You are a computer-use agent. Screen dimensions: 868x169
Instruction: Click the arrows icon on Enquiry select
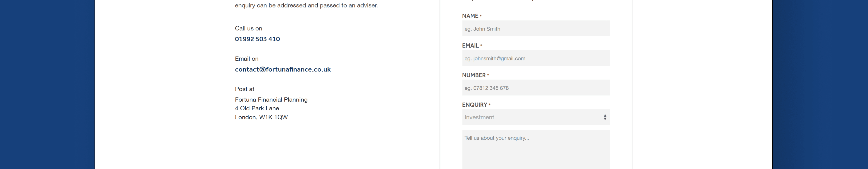click(605, 117)
